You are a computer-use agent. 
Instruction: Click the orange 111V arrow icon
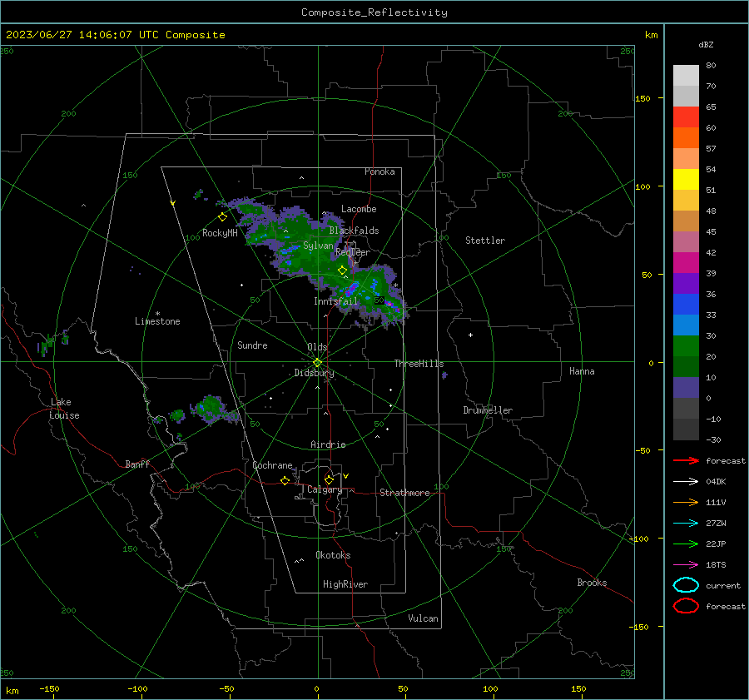(x=686, y=502)
